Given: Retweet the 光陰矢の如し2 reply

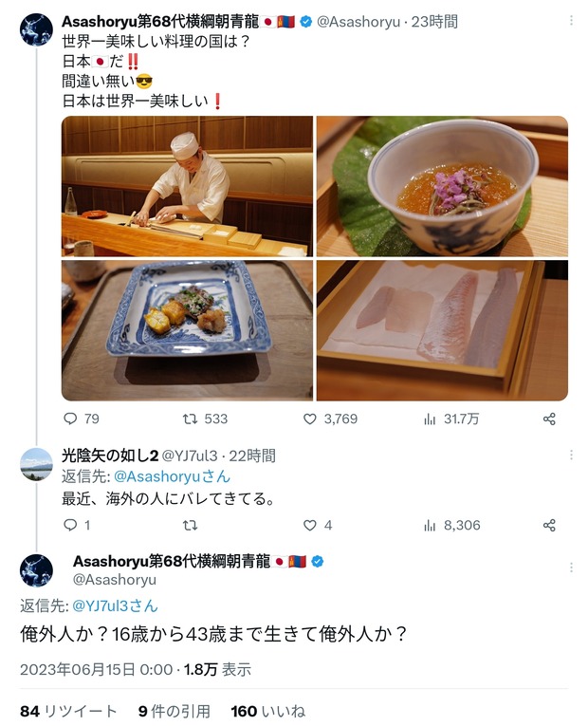Looking at the screenshot, I should (x=190, y=525).
